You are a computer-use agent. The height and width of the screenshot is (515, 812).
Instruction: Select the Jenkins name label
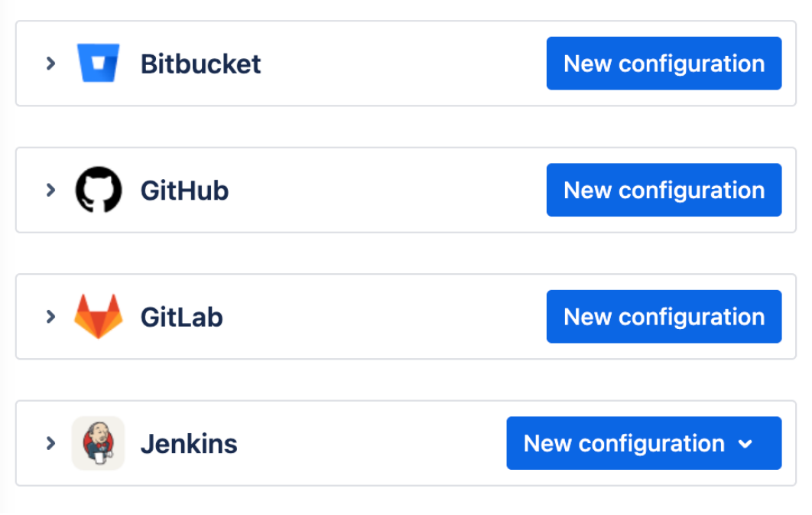click(x=189, y=443)
